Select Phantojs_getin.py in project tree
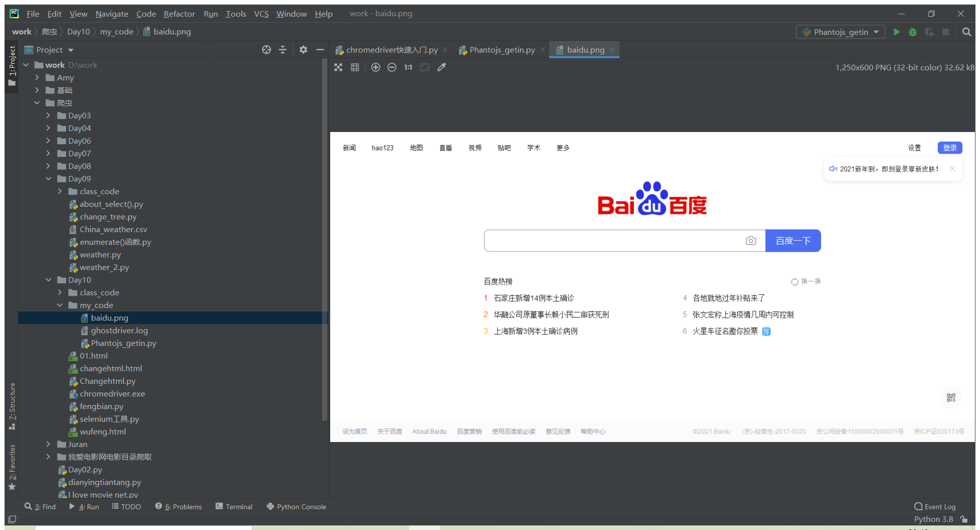The width and height of the screenshot is (980, 530). coord(123,343)
